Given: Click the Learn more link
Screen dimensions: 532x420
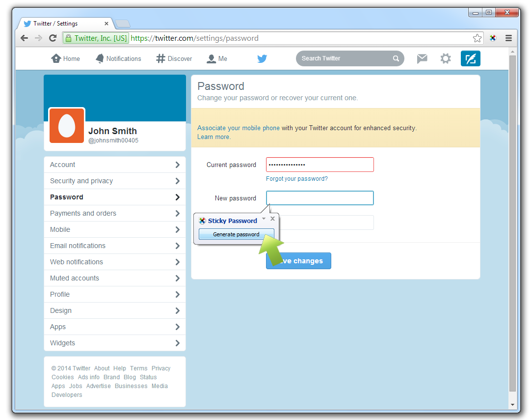Looking at the screenshot, I should 213,137.
